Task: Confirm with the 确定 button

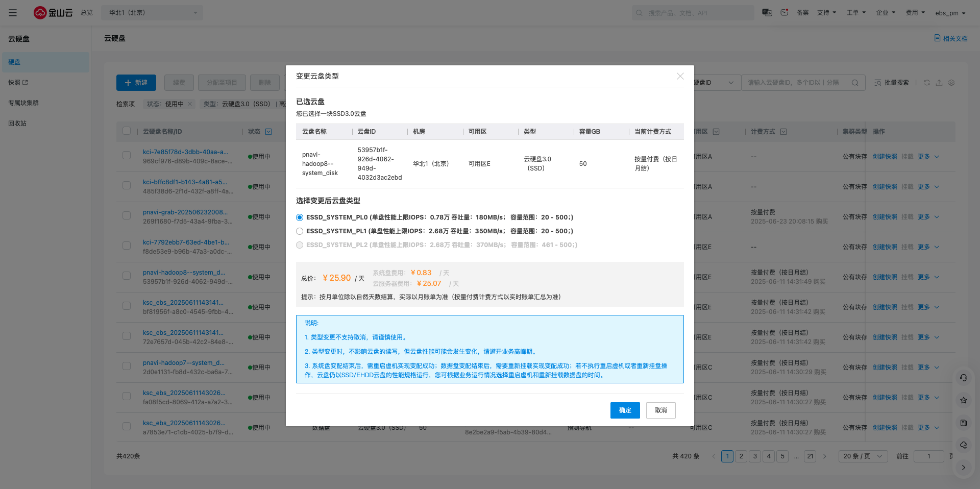Action: (x=625, y=410)
